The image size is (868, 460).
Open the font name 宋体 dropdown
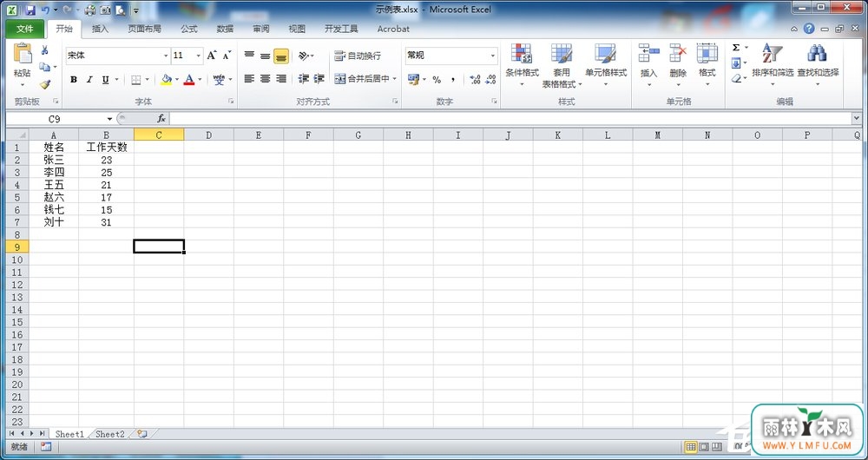pyautogui.click(x=166, y=56)
